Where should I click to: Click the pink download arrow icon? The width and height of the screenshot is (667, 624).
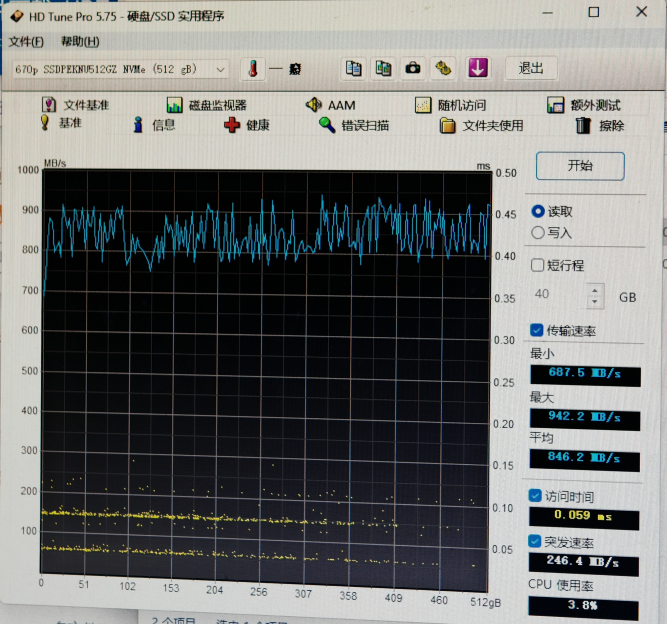(x=478, y=68)
